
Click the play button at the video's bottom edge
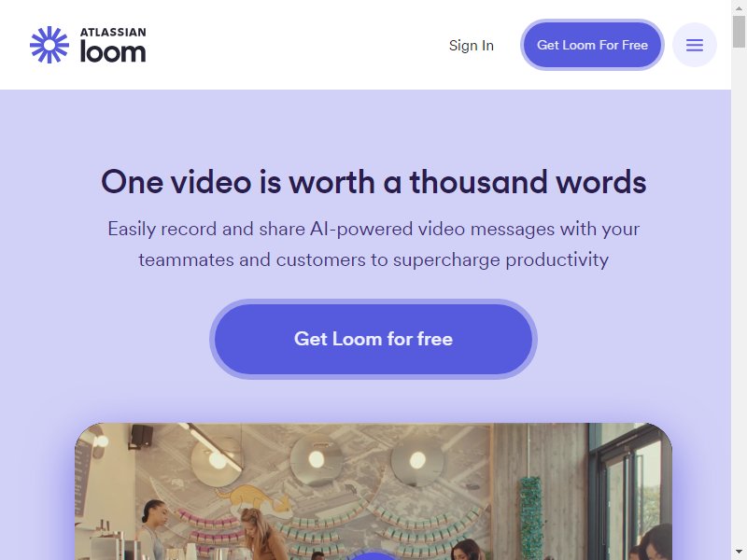[373, 555]
